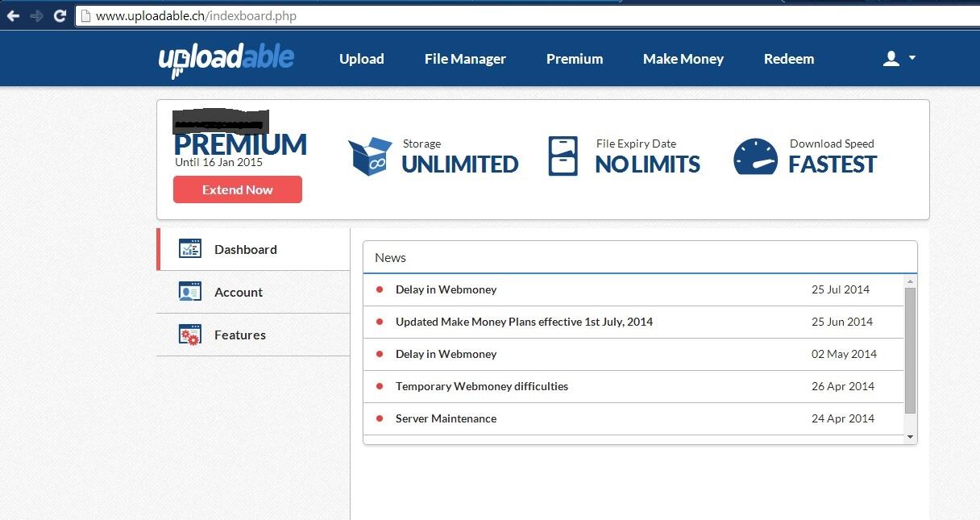
Task: Expand the user account dropdown arrow
Action: click(x=912, y=58)
